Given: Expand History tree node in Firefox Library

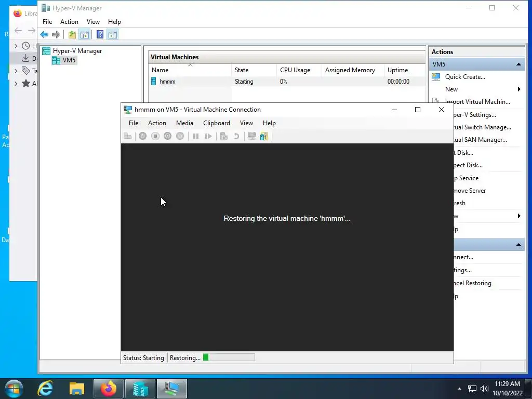Looking at the screenshot, I should (x=16, y=46).
